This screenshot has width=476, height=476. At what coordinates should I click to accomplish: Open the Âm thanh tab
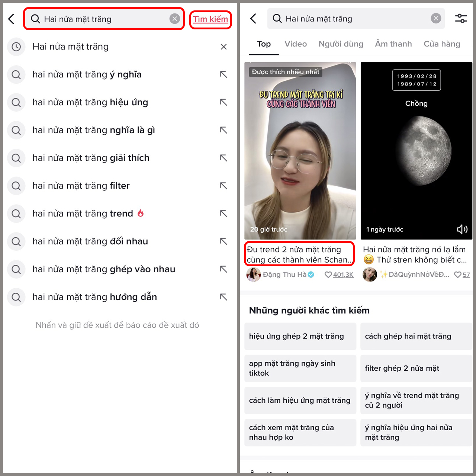(x=393, y=44)
